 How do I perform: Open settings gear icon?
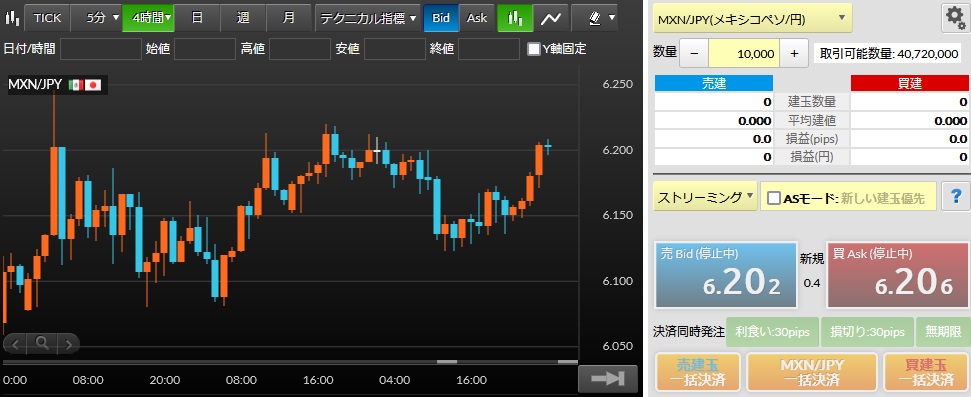click(x=956, y=19)
